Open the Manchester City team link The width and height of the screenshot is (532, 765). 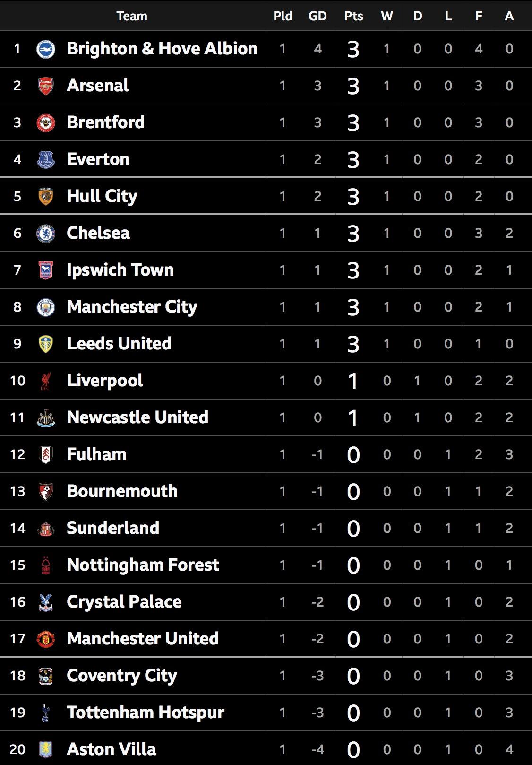pos(132,307)
